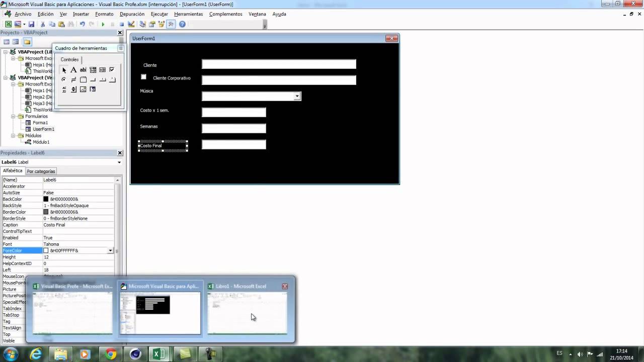Open Google Chrome from the taskbar

point(111,354)
